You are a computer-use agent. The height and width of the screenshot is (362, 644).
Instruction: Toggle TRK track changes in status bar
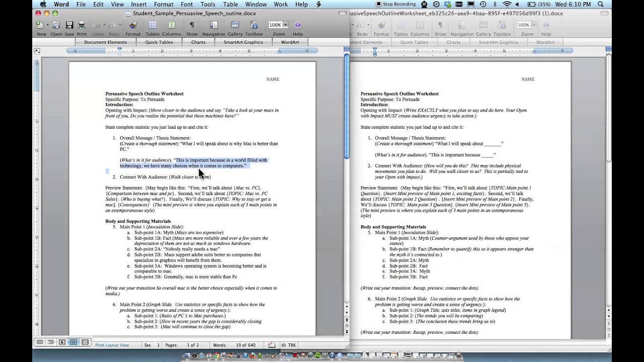pyautogui.click(x=290, y=345)
